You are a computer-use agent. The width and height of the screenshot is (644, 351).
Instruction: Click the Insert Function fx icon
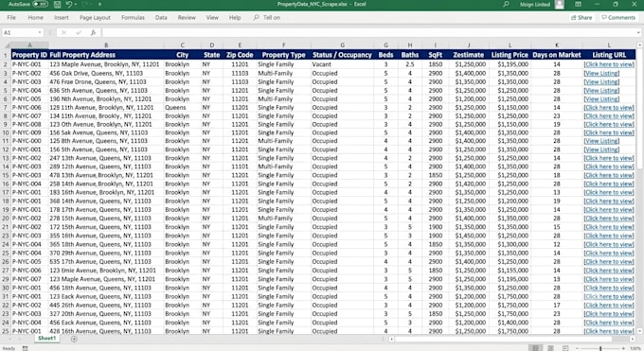93,32
